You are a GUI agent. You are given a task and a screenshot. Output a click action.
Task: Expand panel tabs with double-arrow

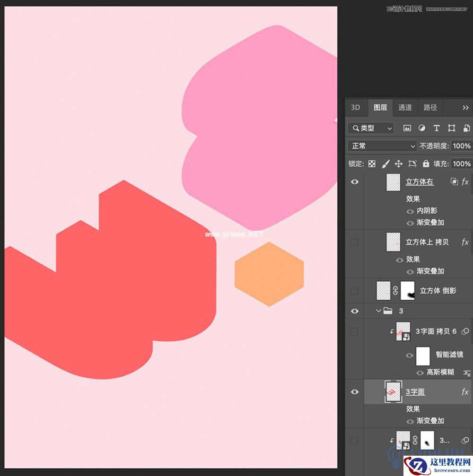465,107
